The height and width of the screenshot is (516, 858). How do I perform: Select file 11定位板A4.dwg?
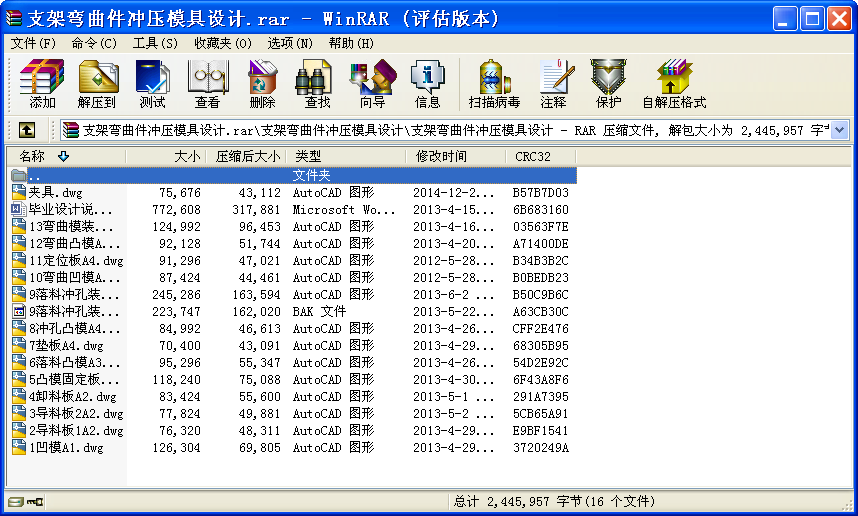point(76,260)
